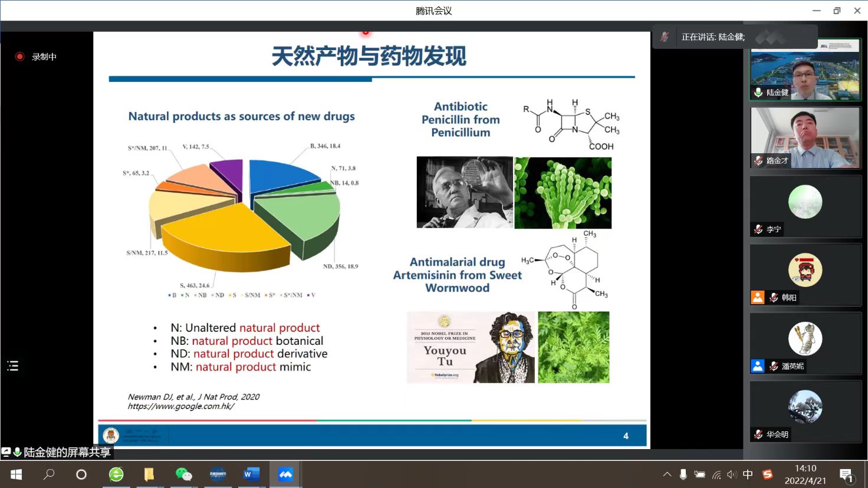
Task: Open the Windows notification center
Action: (847, 475)
